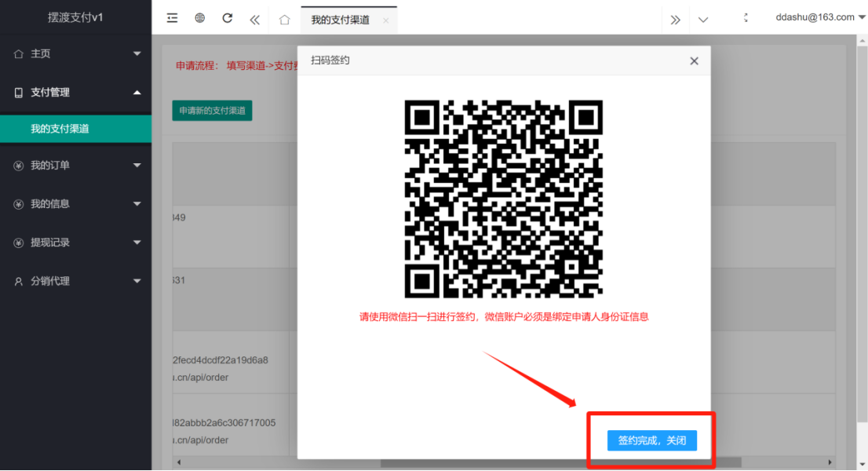Go to the home tab icon
This screenshot has width=868, height=471.
tap(285, 20)
